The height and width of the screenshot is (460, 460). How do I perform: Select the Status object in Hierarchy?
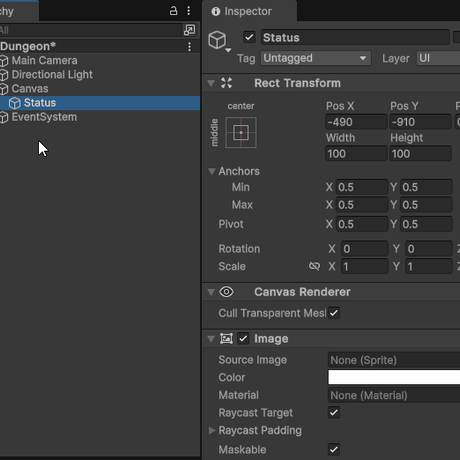tap(100, 103)
